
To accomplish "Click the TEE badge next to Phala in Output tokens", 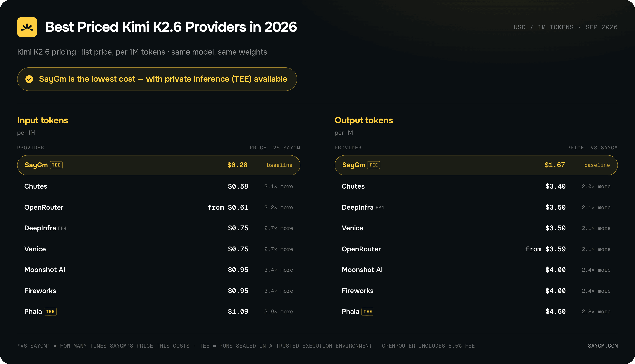I will (368, 311).
